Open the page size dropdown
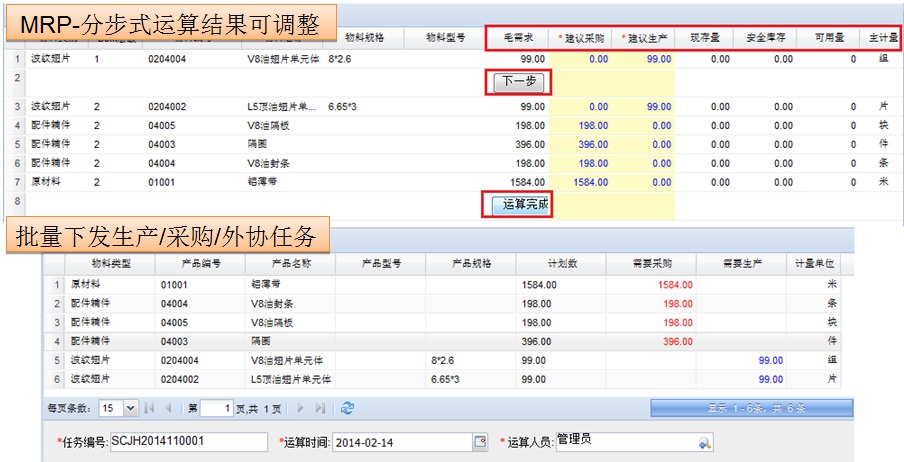904x462 pixels. tap(130, 408)
